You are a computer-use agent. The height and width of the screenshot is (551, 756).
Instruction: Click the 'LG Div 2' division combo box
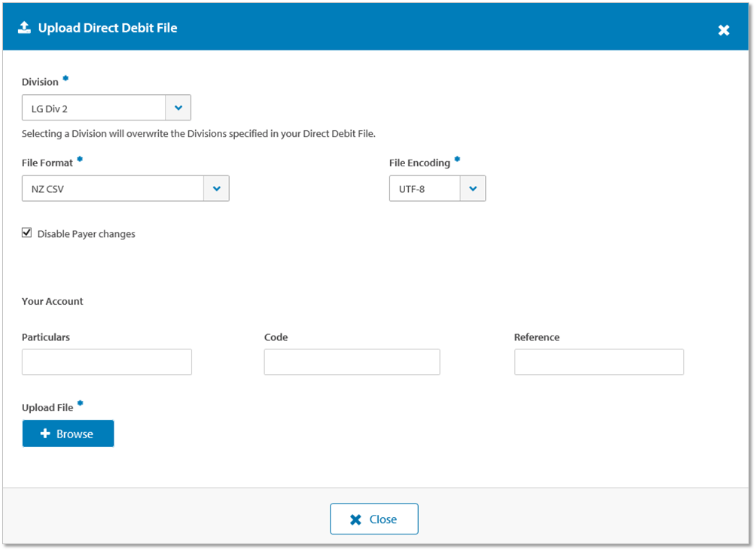pos(93,108)
